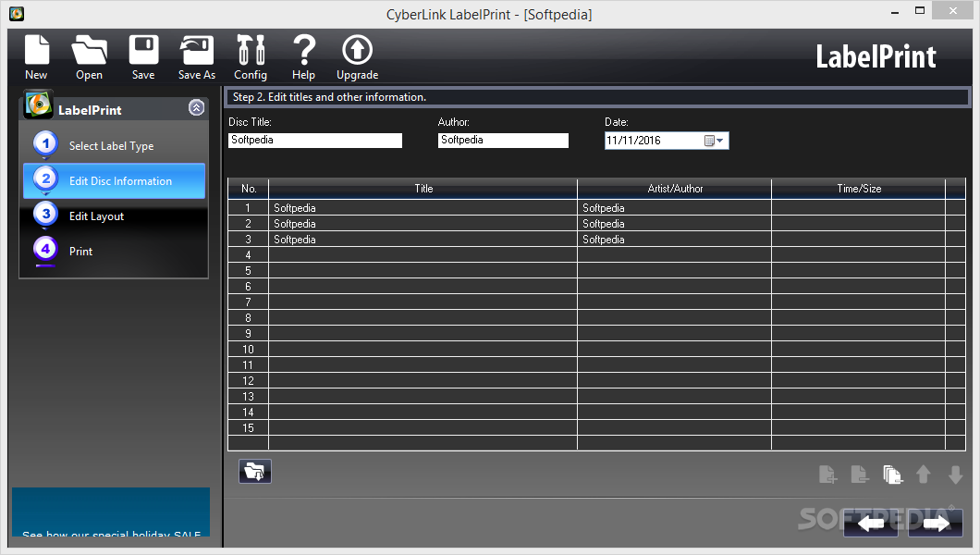Select Title cell of row 3

tap(423, 239)
